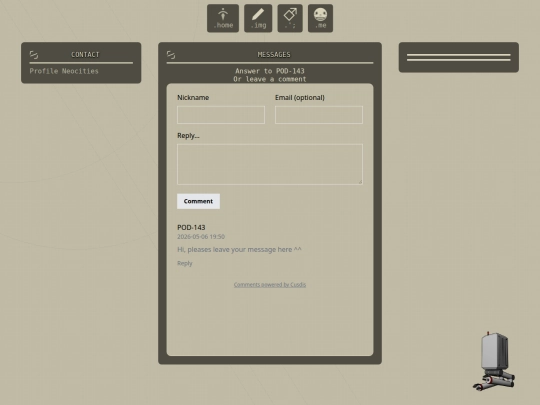Screen dimensions: 540x405
Task: Submit with the Comment button
Action: click(x=198, y=201)
